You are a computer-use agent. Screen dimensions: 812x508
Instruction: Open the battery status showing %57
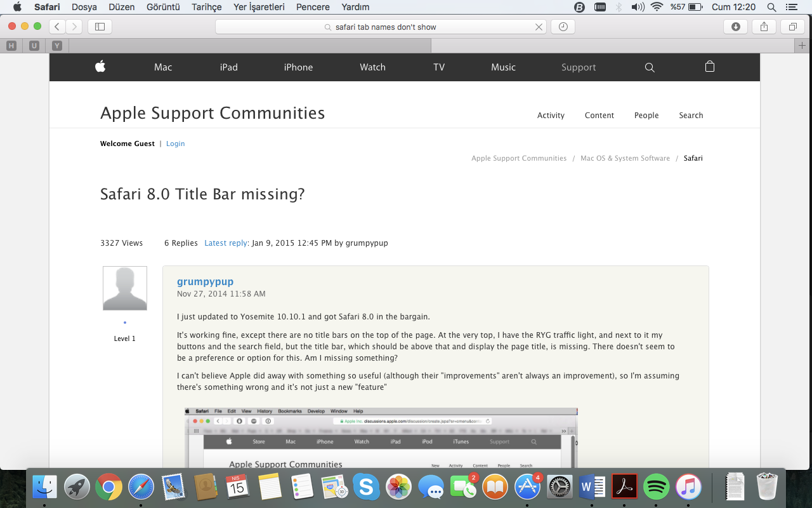coord(686,7)
